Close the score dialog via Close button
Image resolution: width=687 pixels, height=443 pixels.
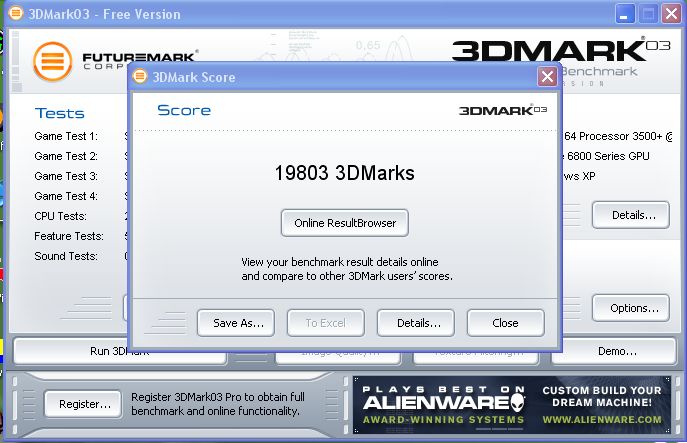[506, 323]
